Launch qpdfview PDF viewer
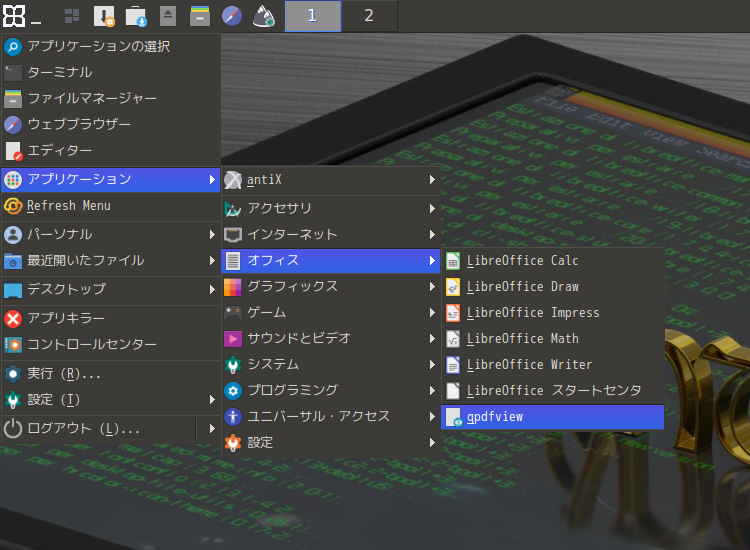Viewport: 750px width, 550px height. tap(552, 417)
